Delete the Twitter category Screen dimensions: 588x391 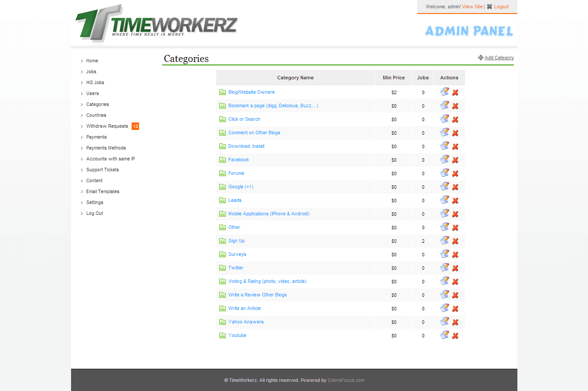(455, 268)
